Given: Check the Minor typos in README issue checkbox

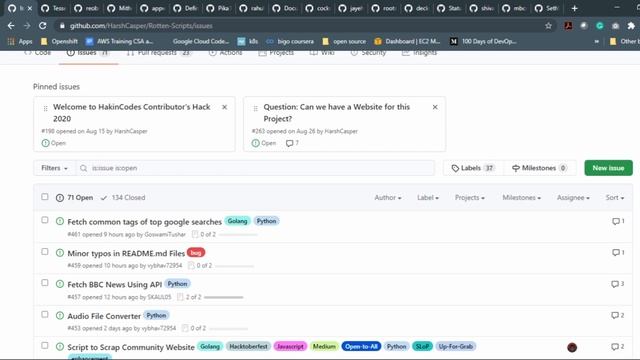Looking at the screenshot, I should [x=45, y=251].
